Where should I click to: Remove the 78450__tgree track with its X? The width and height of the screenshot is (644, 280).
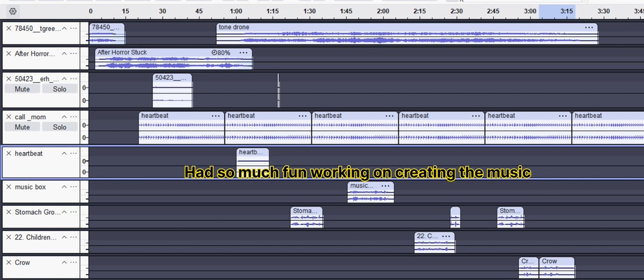[9, 28]
